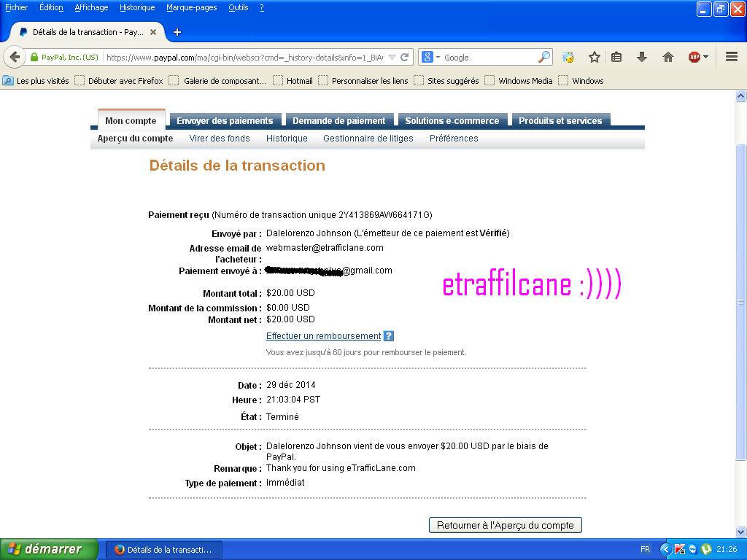Click the toolbar icon left of the star
This screenshot has width=747, height=560.
[x=568, y=57]
